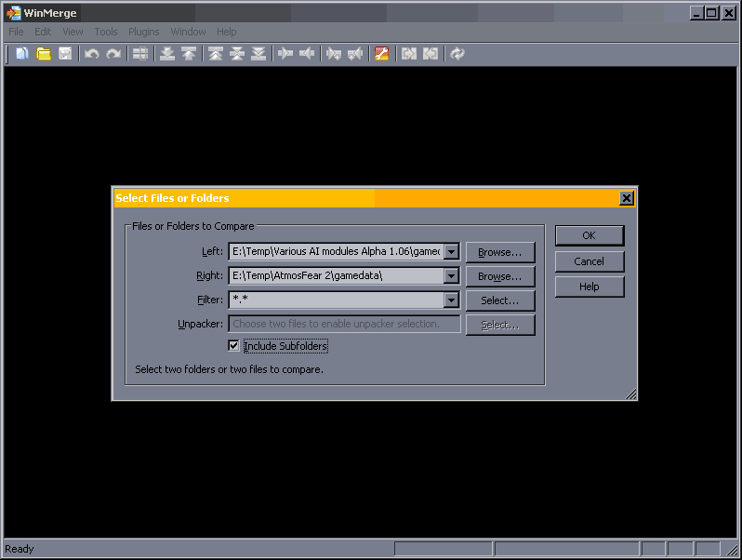
Task: Click the All Right toolbar icon
Action: [x=409, y=54]
